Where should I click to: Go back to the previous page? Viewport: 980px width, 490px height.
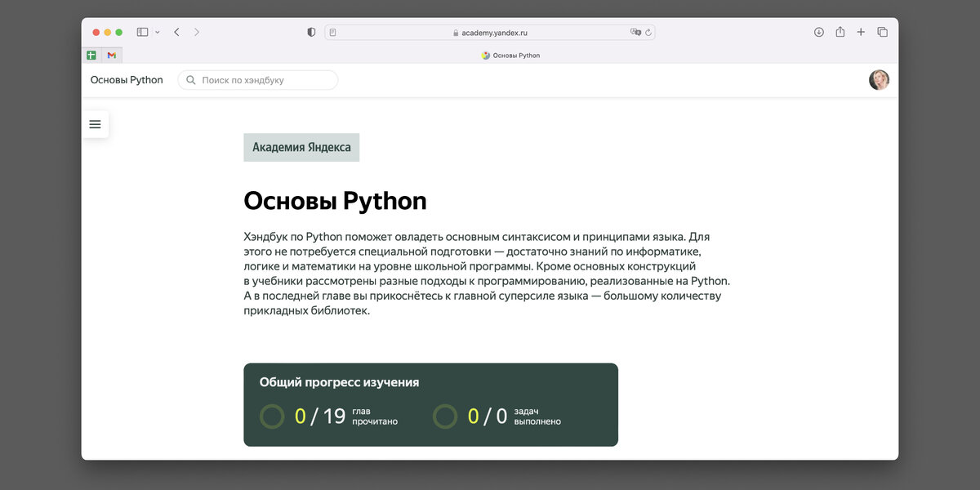[x=176, y=32]
